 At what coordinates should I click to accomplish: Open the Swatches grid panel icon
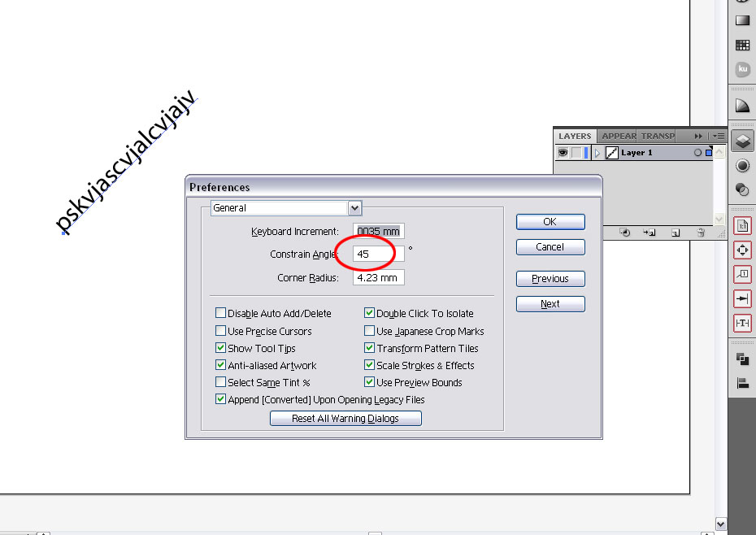pos(742,46)
